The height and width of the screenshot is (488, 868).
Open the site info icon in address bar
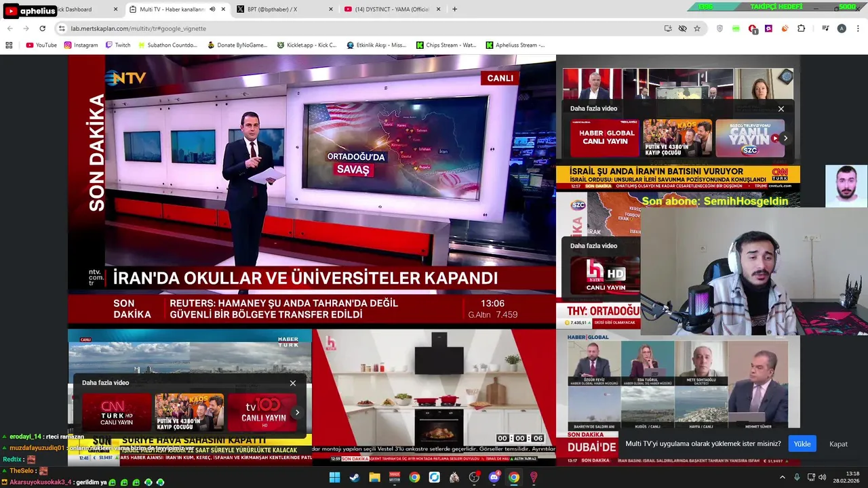click(x=62, y=28)
